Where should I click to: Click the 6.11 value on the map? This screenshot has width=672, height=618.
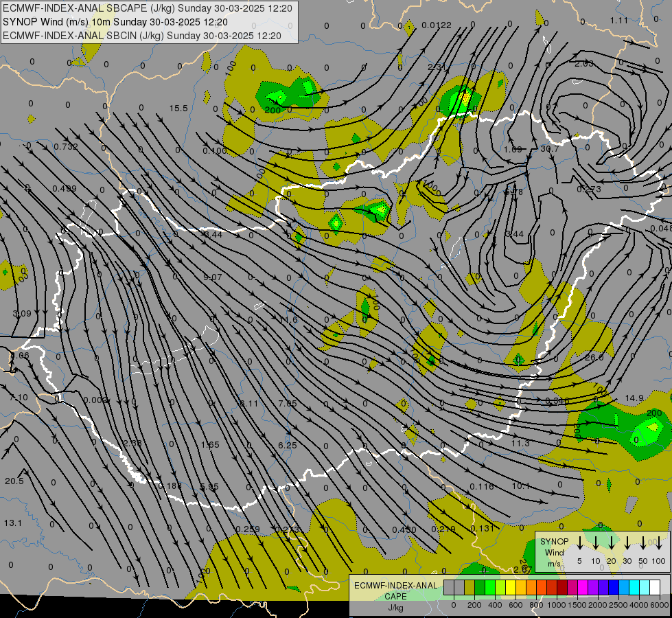coord(249,403)
